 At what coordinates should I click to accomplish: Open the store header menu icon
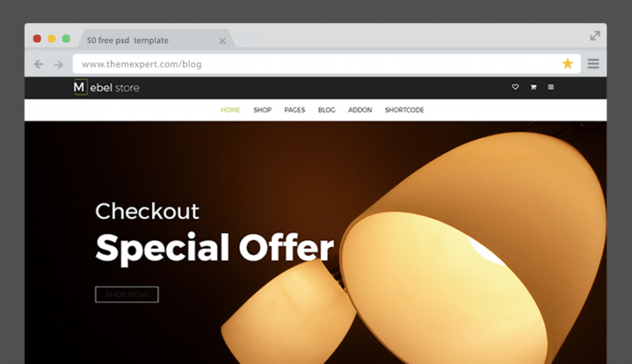550,87
